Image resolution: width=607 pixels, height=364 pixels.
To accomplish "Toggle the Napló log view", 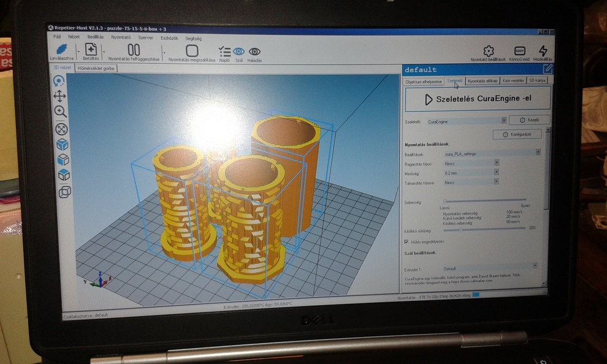I will pyautogui.click(x=224, y=52).
